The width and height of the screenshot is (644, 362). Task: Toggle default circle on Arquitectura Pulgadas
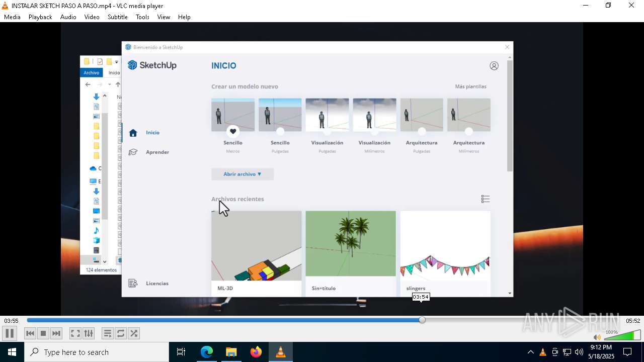[422, 131]
